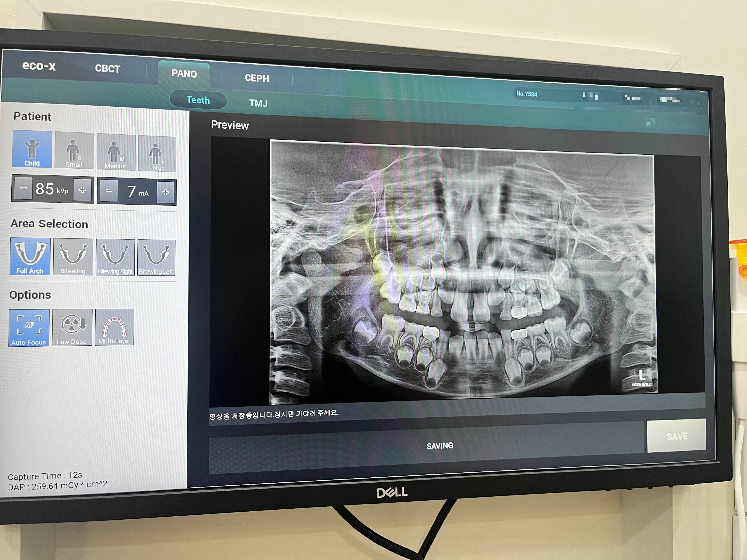Select the Bitewing Right area icon
Viewport: 747px width, 560px height.
click(x=115, y=258)
